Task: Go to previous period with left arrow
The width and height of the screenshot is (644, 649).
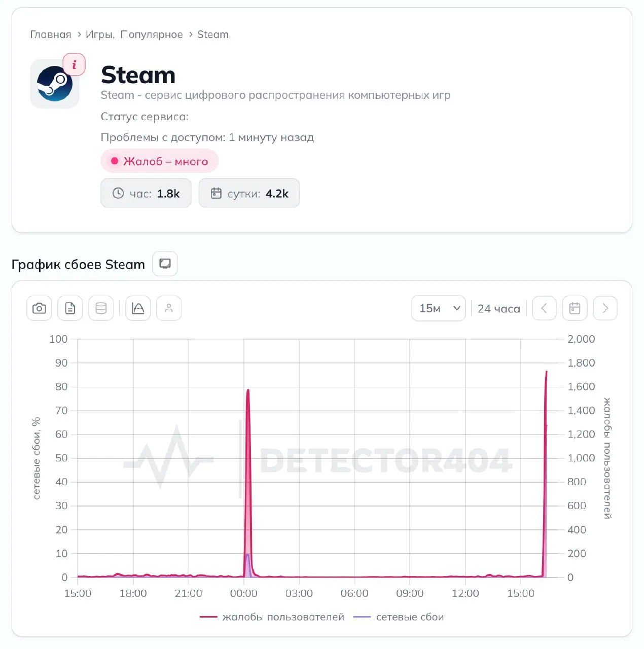Action: pos(544,308)
